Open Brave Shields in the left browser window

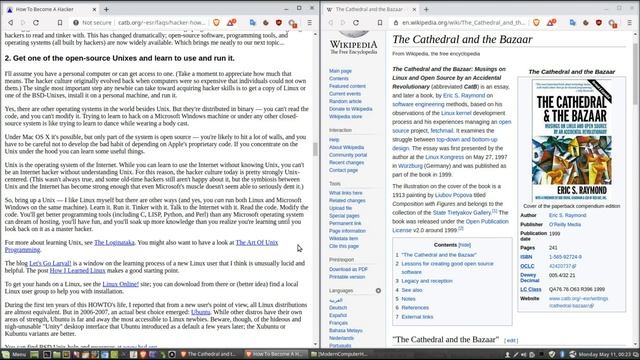pyautogui.click(x=216, y=23)
